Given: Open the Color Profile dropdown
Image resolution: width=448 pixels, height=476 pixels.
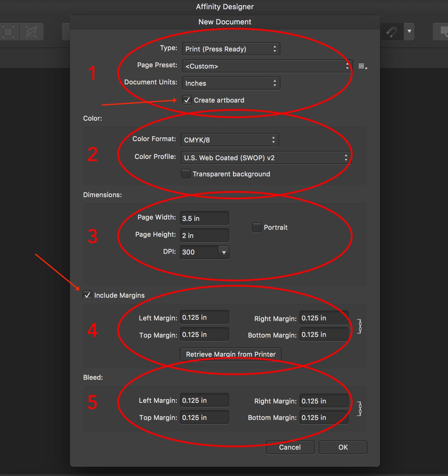Looking at the screenshot, I should click(x=266, y=158).
